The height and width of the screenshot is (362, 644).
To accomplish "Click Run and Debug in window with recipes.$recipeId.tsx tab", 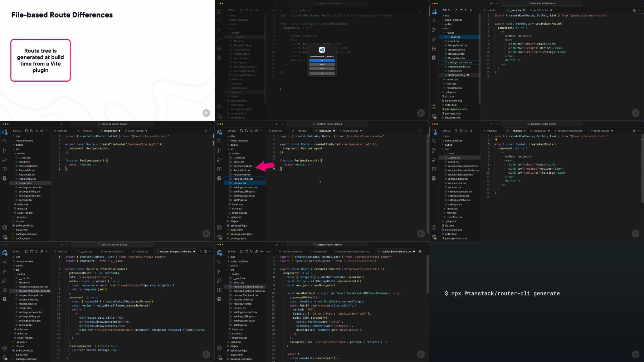I will (434, 160).
